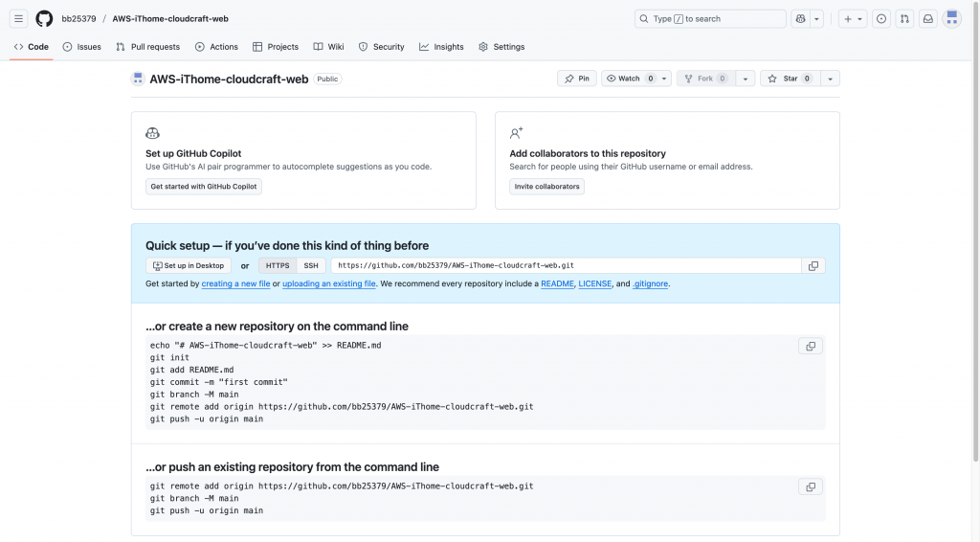Expand the Star lists dropdown arrow

tap(830, 79)
